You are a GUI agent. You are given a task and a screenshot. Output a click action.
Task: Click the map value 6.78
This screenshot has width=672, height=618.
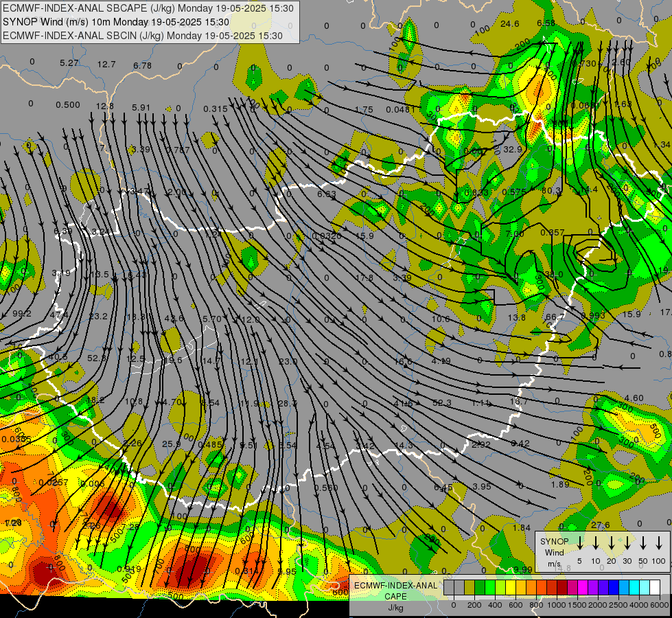(142, 66)
